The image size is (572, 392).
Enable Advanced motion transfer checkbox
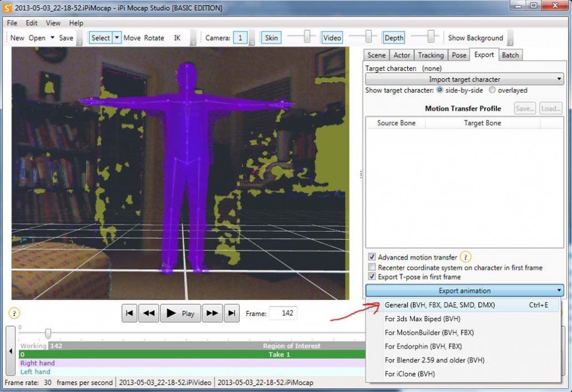pyautogui.click(x=371, y=257)
